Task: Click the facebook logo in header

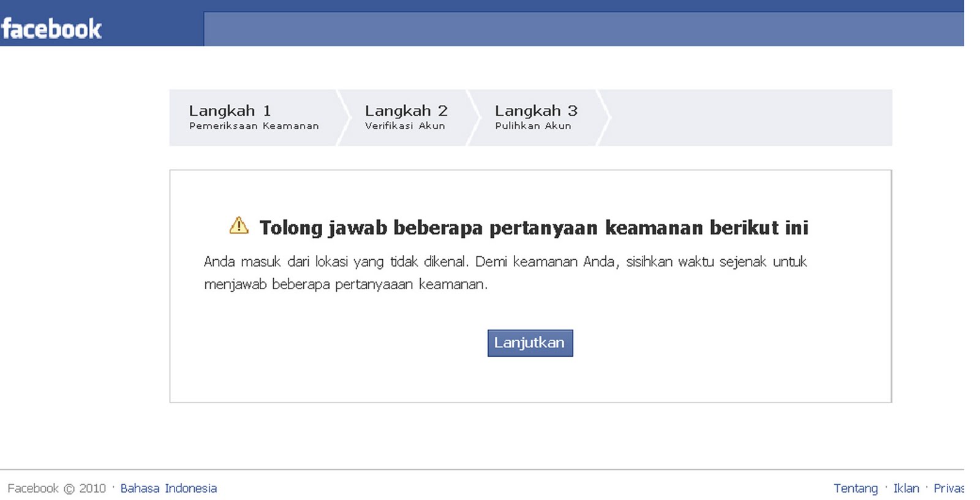Action: click(51, 29)
